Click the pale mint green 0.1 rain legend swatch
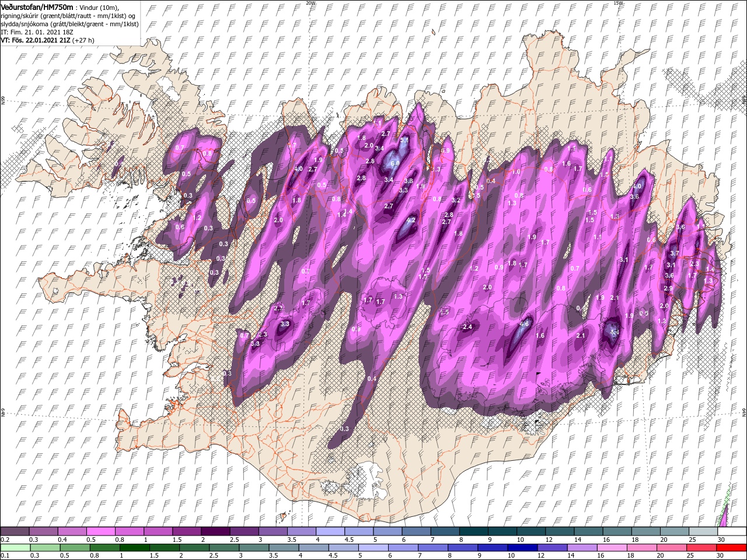The height and width of the screenshot is (560, 747). pyautogui.click(x=15, y=547)
